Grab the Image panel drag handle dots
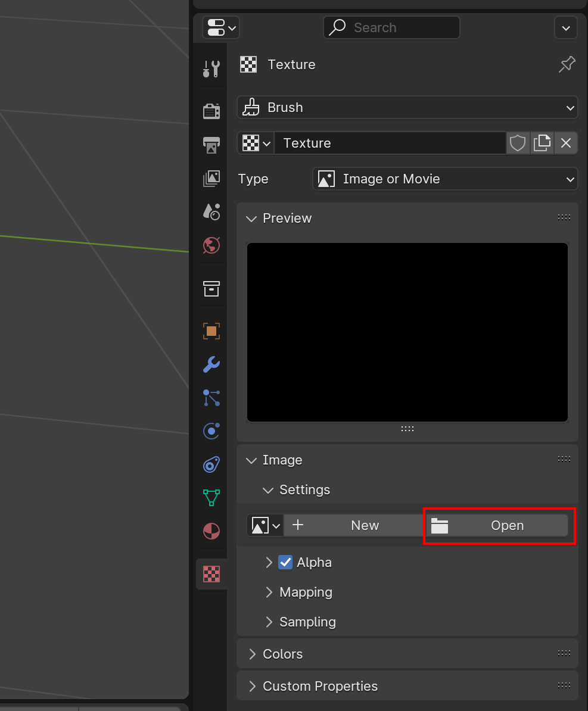The width and height of the screenshot is (588, 711). (564, 459)
